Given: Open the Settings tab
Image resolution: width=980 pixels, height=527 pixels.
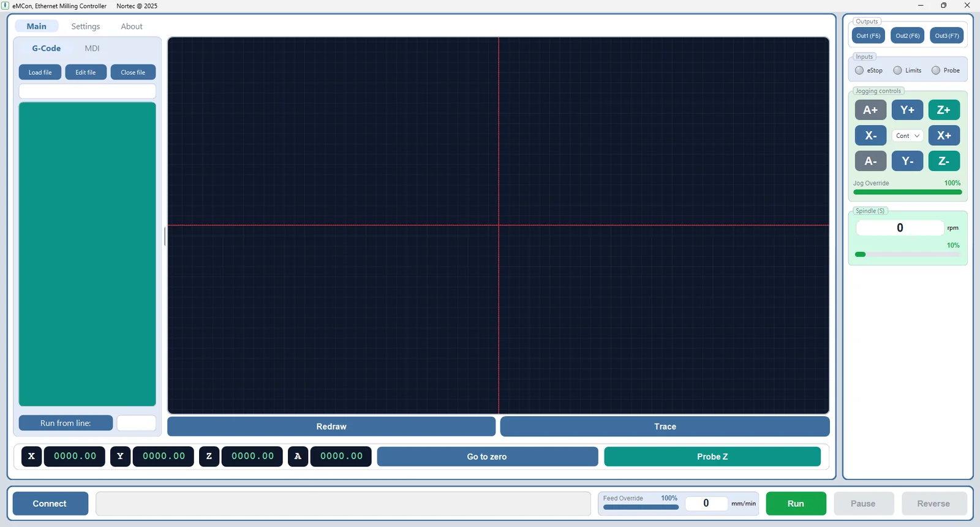Looking at the screenshot, I should [86, 26].
